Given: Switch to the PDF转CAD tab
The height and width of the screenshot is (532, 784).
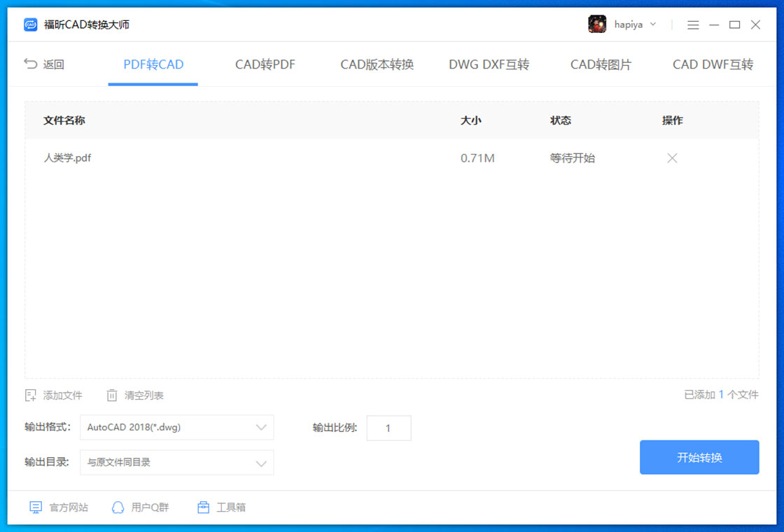Looking at the screenshot, I should point(153,64).
